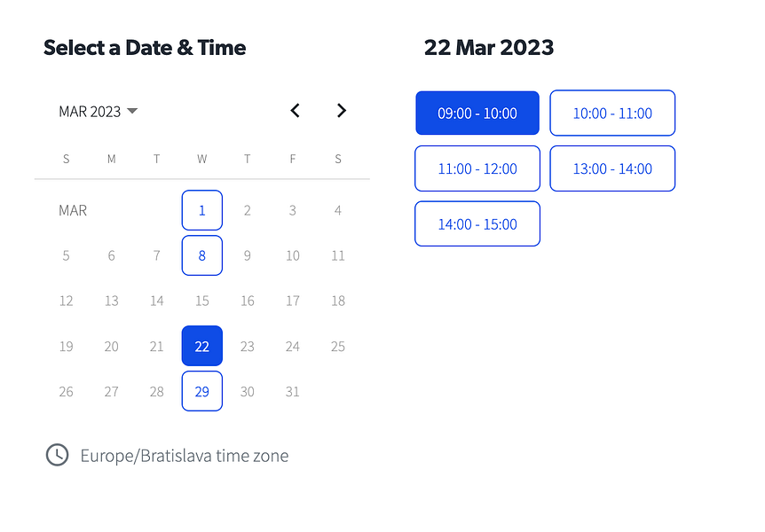
Task: Go to the next month
Action: (x=342, y=111)
